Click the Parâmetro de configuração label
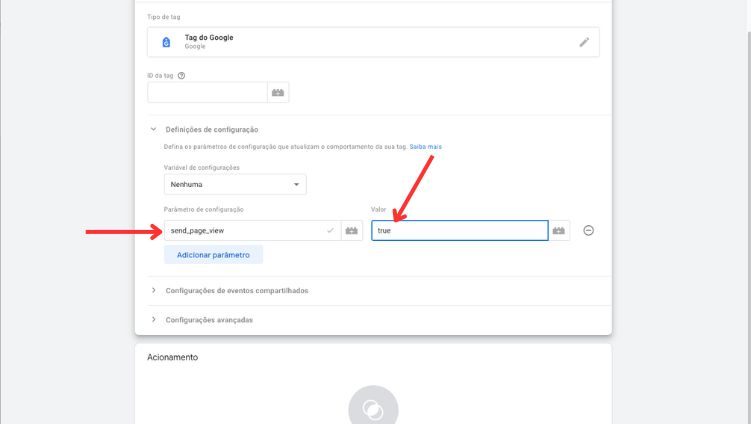This screenshot has height=424, width=751. pos(204,209)
